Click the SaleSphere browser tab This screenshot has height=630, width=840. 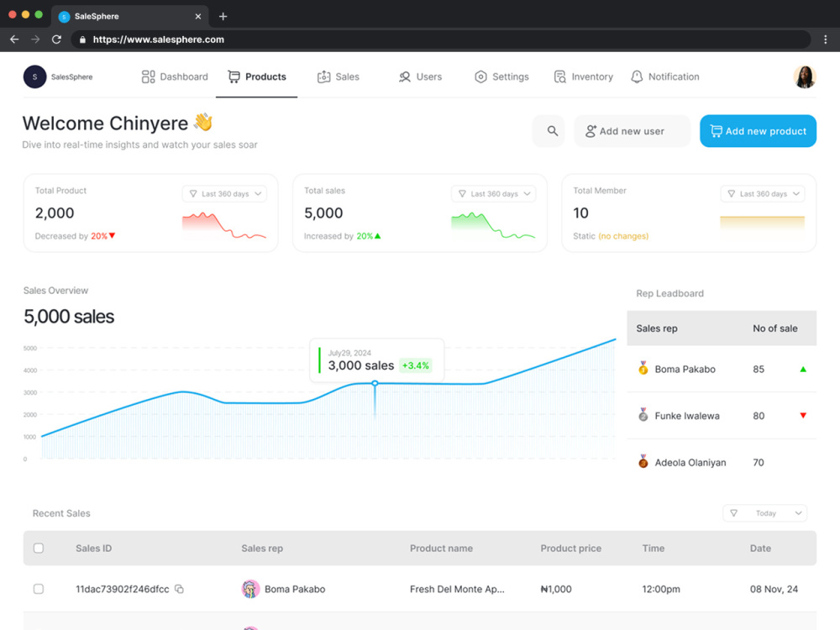130,16
